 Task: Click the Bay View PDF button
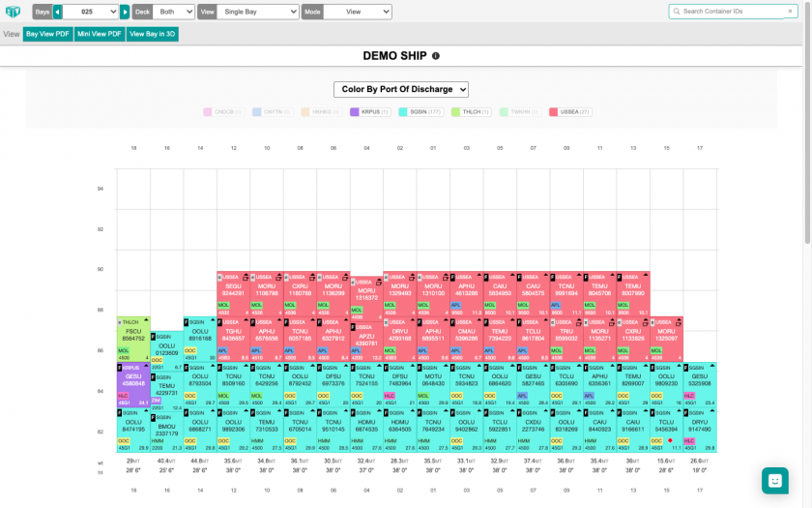coord(47,34)
